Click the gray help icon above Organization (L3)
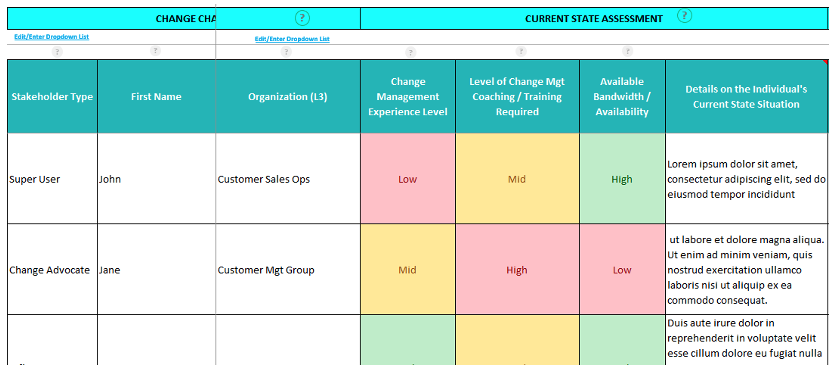Image resolution: width=837 pixels, height=375 pixels. tap(287, 52)
